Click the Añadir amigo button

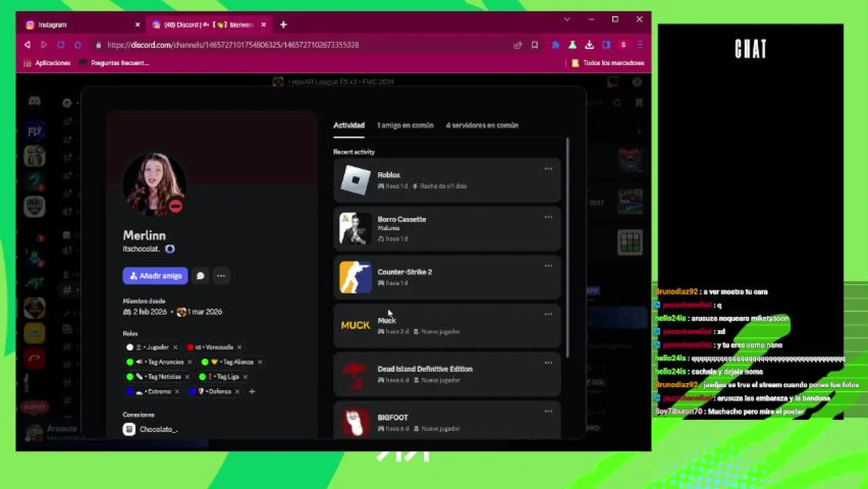point(156,276)
